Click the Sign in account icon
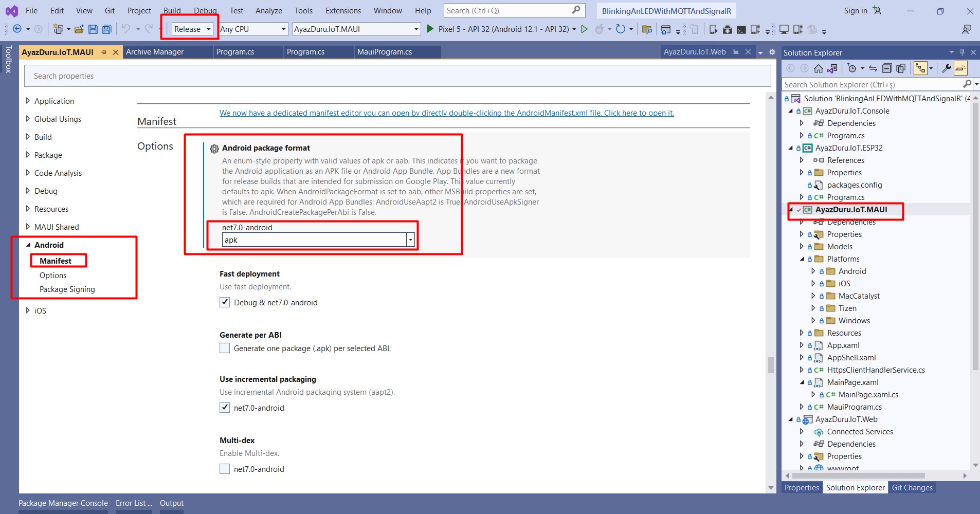The height and width of the screenshot is (514, 980). (x=877, y=10)
